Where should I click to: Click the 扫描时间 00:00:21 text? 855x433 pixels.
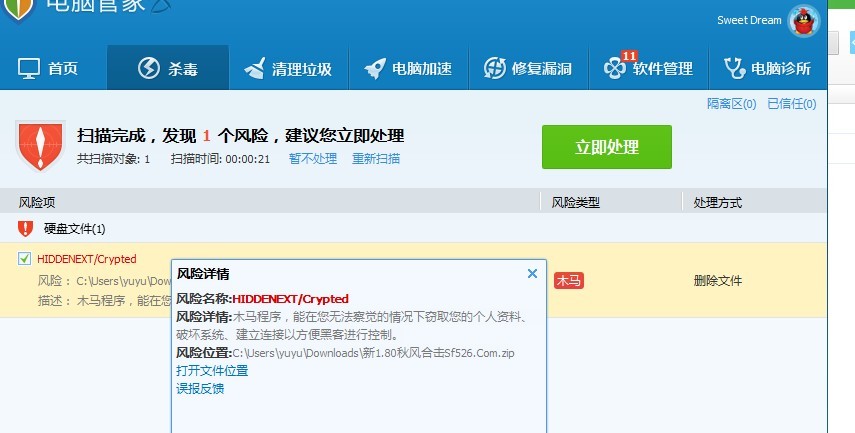[x=220, y=159]
